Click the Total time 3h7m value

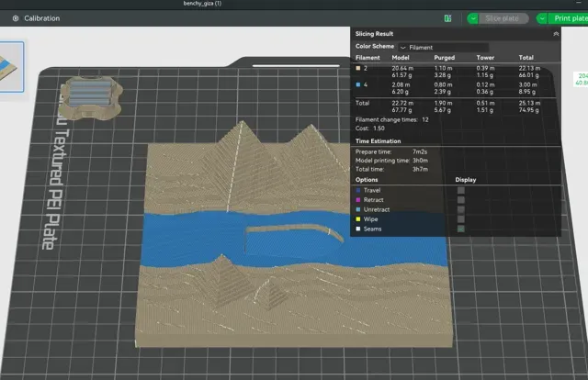click(420, 170)
